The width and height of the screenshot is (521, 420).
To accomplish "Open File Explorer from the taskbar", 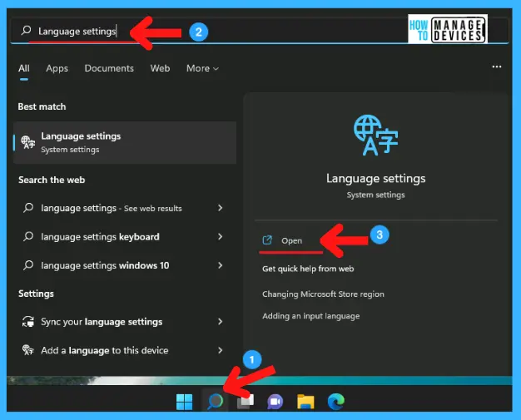I will [x=305, y=402].
